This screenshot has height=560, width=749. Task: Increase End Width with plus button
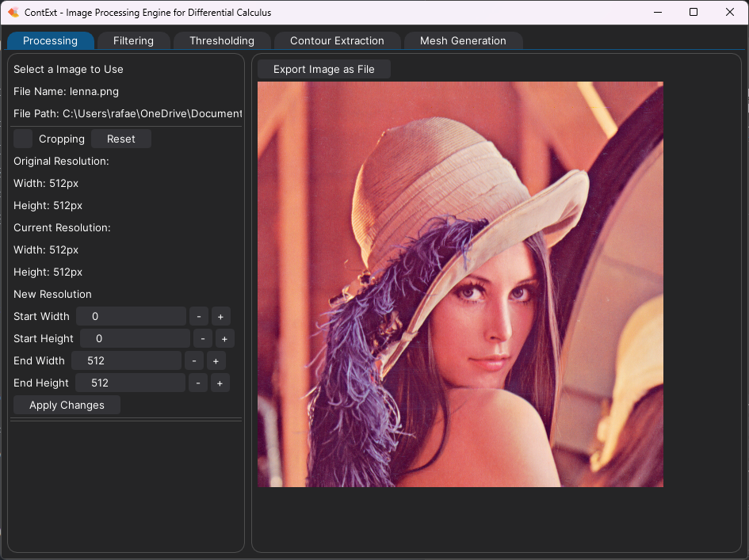216,361
